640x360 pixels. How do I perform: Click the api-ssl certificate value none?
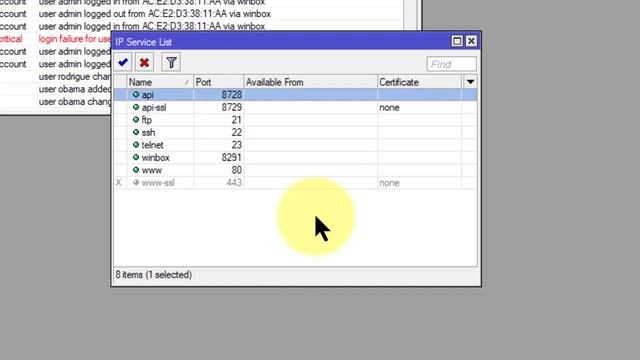[389, 108]
